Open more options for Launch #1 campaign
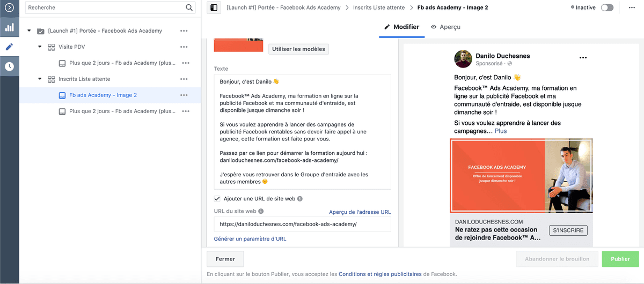Image resolution: width=644 pixels, height=284 pixels. point(184,31)
